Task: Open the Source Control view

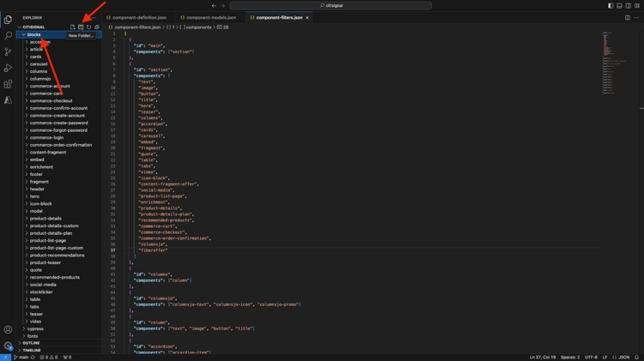Action: pyautogui.click(x=8, y=51)
